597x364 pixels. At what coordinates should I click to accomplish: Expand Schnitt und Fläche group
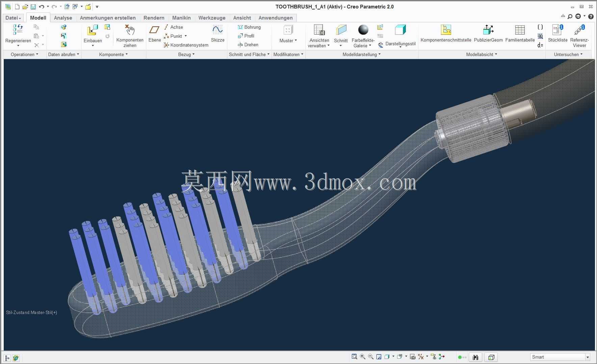(x=249, y=54)
